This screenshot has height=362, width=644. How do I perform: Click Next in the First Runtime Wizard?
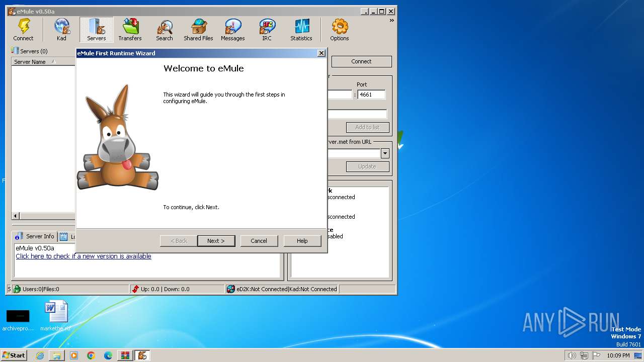pyautogui.click(x=216, y=241)
